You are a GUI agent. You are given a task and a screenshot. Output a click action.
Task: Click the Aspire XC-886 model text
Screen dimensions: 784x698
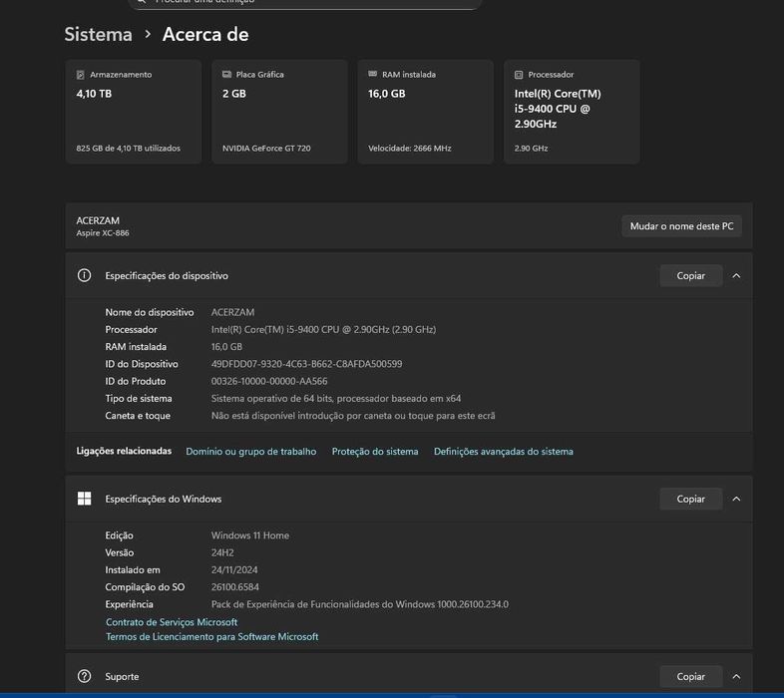click(x=103, y=233)
